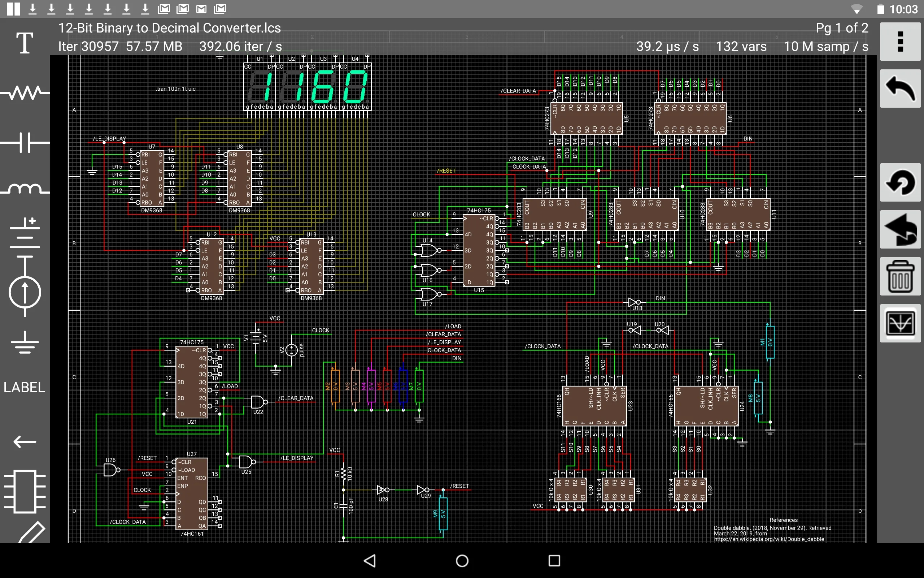Select the ground symbol tool
The height and width of the screenshot is (578, 924).
(x=25, y=342)
